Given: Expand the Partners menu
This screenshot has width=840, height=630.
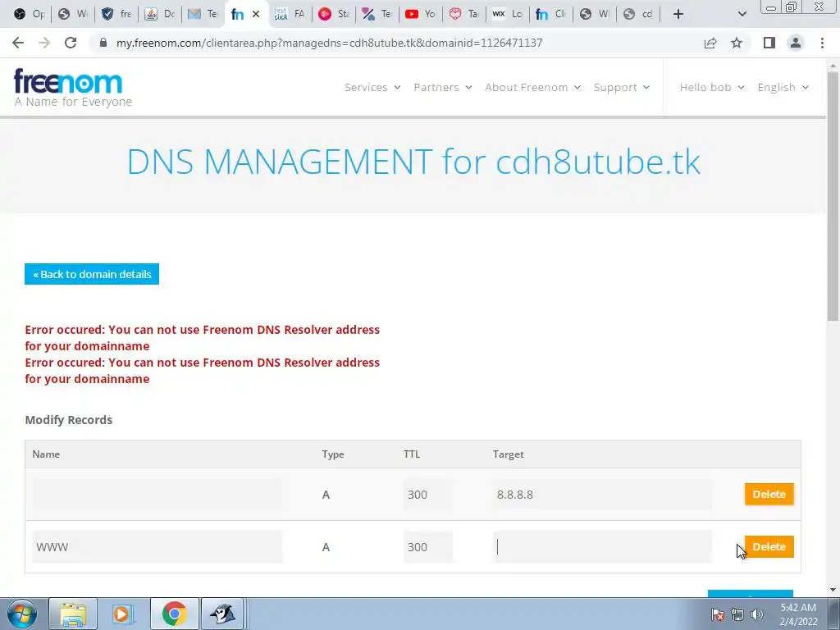Looking at the screenshot, I should [442, 87].
